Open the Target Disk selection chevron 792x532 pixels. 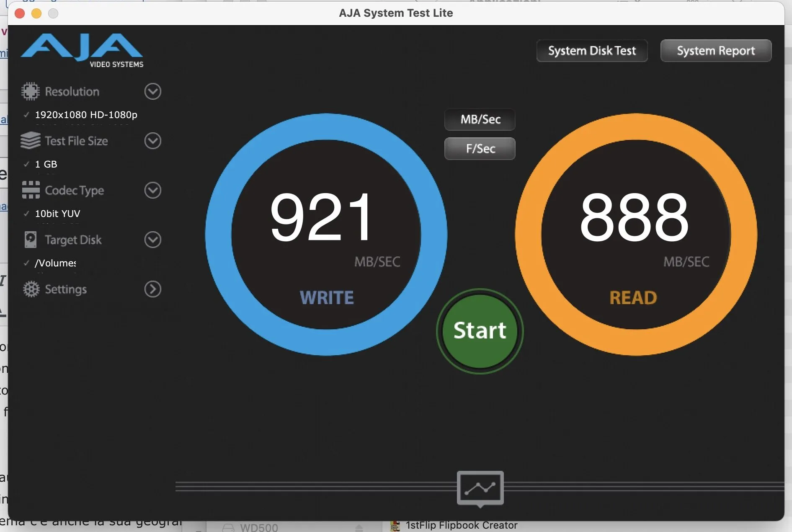click(x=152, y=240)
